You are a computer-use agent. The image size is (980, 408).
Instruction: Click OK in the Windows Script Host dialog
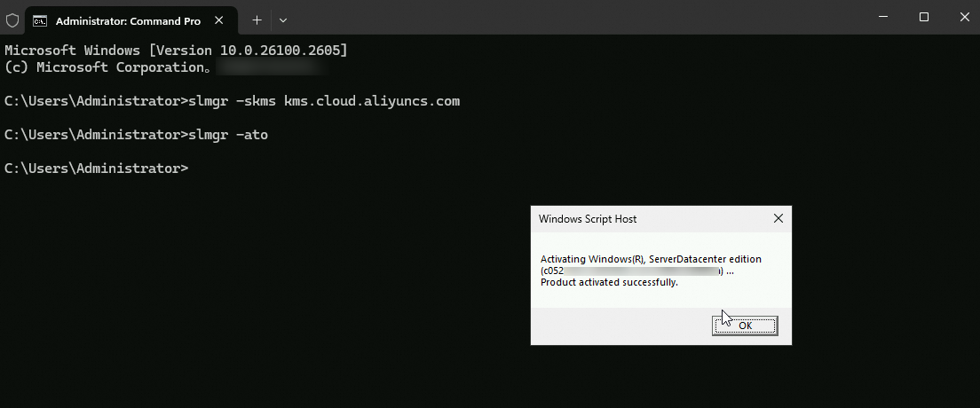[x=745, y=326]
